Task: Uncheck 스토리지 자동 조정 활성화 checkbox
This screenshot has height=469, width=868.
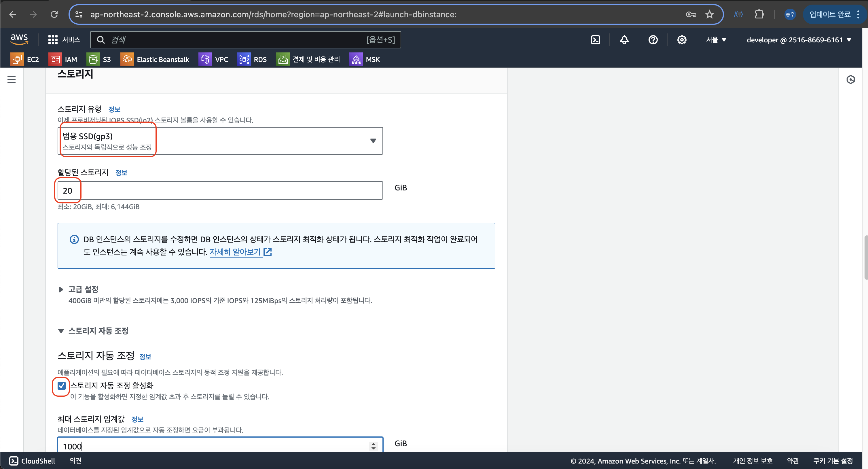Action: (61, 385)
